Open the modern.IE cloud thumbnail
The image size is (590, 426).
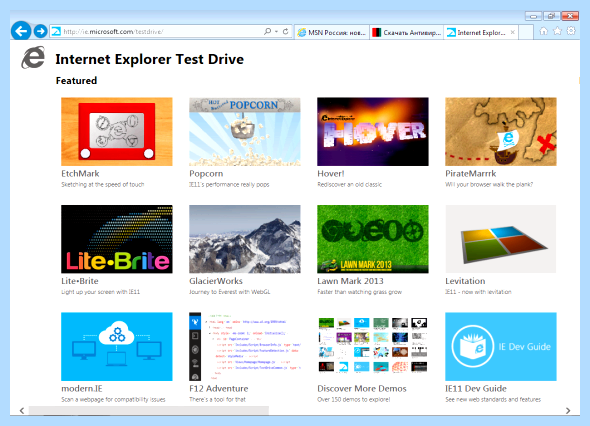pos(117,347)
